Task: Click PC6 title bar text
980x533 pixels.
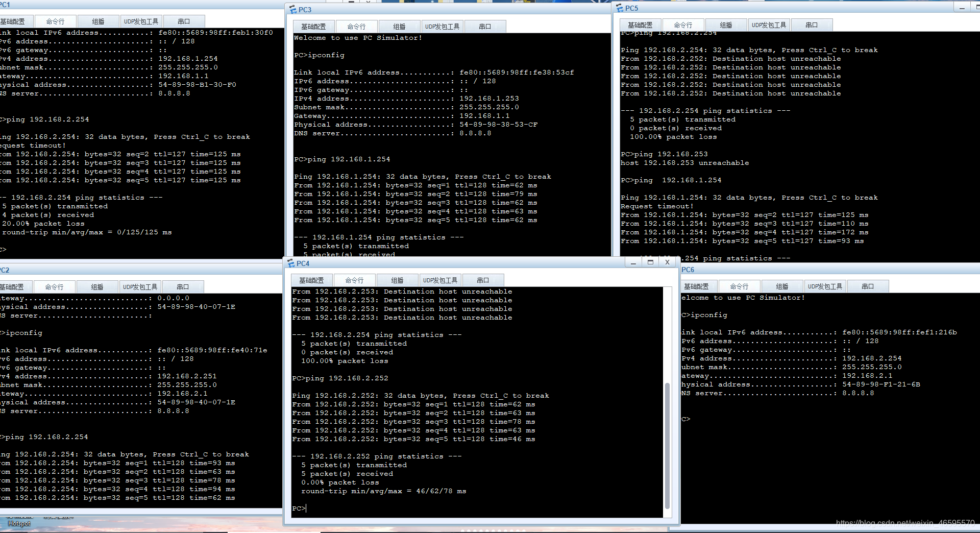Action: (688, 270)
